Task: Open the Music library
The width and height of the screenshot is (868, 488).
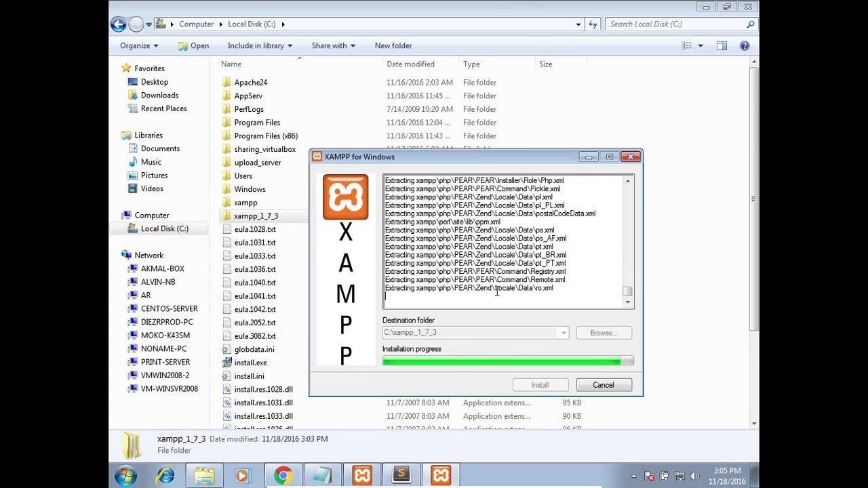Action: pos(151,162)
